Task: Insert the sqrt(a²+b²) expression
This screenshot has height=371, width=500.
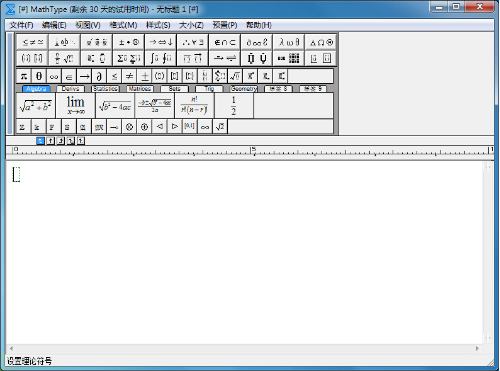Action: (36, 106)
